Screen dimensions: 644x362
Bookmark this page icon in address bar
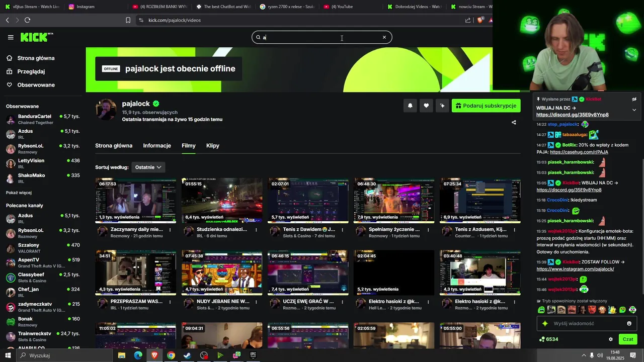point(128,20)
